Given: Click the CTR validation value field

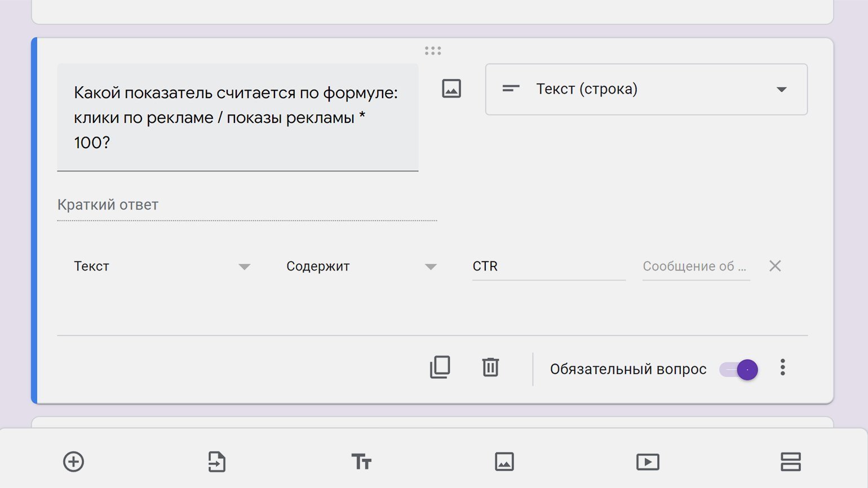Looking at the screenshot, I should (549, 266).
